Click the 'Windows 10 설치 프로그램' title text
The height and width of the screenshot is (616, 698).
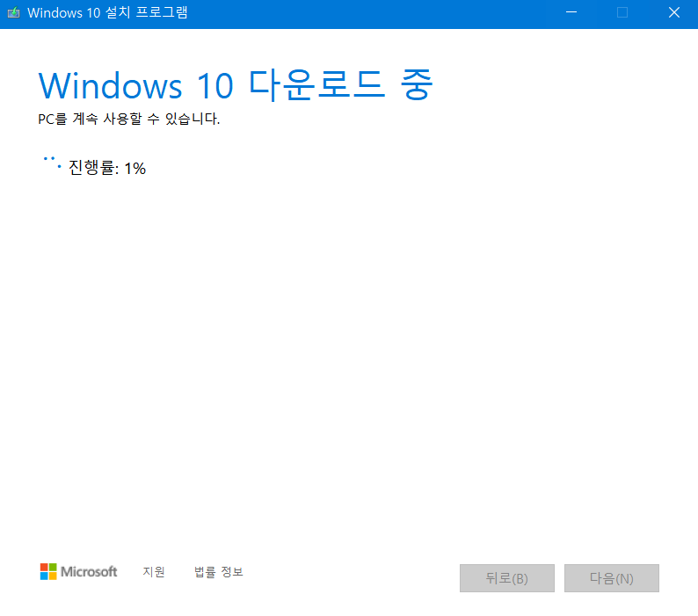(107, 12)
